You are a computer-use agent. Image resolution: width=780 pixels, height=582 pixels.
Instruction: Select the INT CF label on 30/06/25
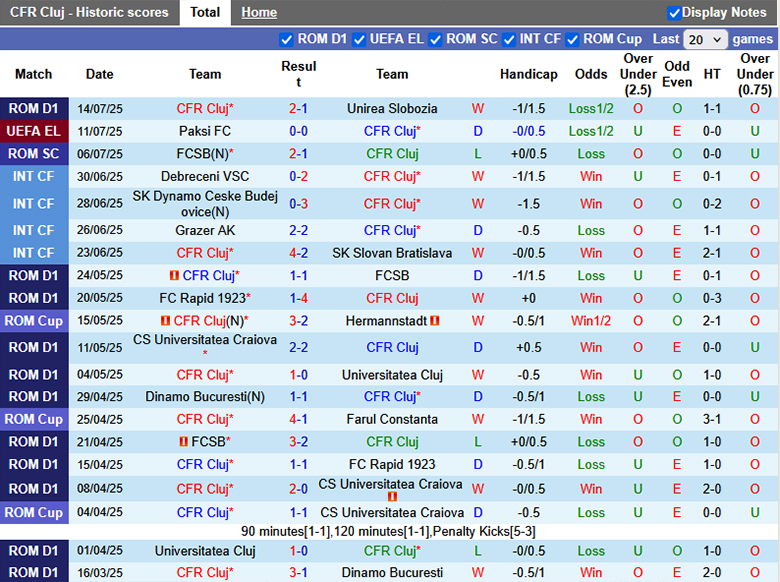click(34, 177)
